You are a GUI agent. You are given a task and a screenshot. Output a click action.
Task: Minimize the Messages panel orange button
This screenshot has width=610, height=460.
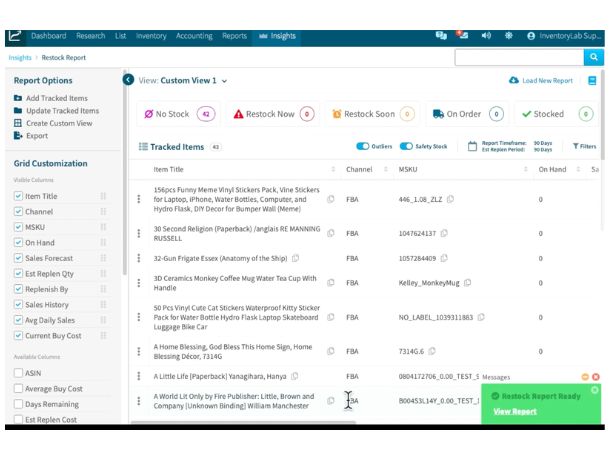(x=585, y=377)
